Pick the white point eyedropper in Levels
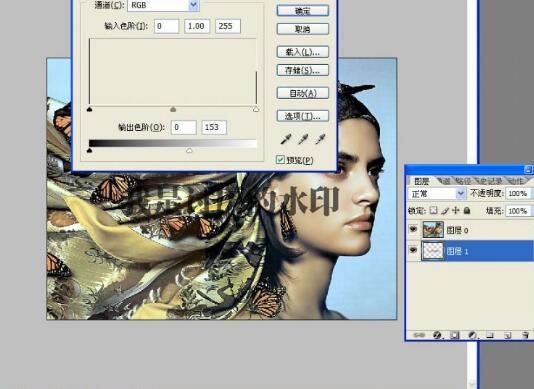This screenshot has width=534, height=389. coord(320,139)
